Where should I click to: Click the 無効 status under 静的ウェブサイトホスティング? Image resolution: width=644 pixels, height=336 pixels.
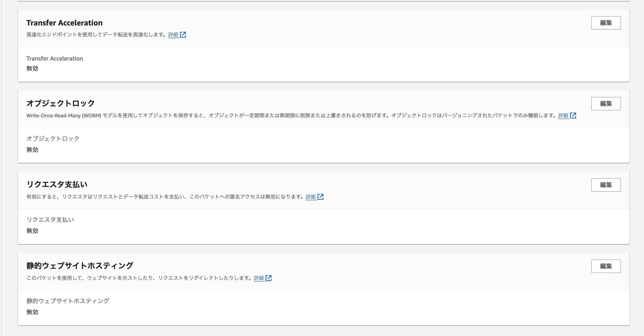pos(32,312)
